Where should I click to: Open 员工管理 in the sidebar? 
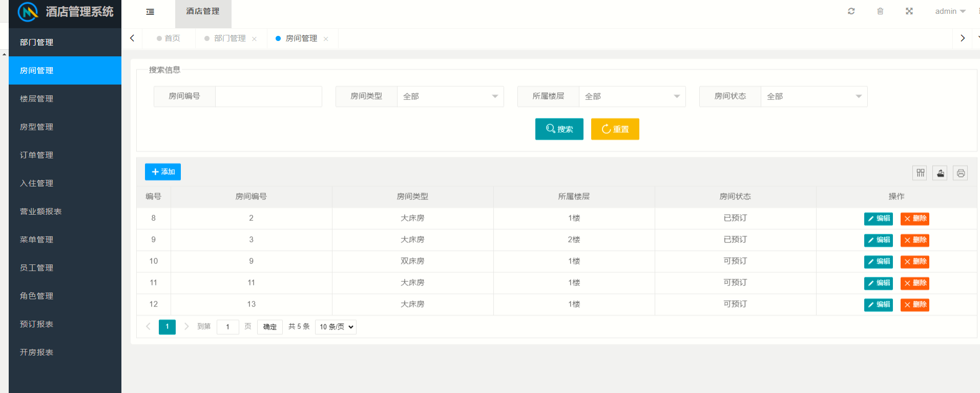click(65, 268)
